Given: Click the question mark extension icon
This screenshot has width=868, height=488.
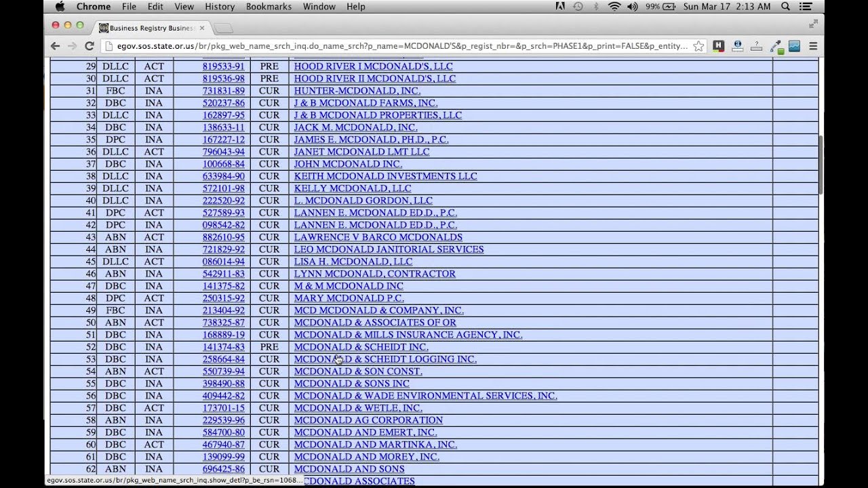Looking at the screenshot, I should [757, 46].
